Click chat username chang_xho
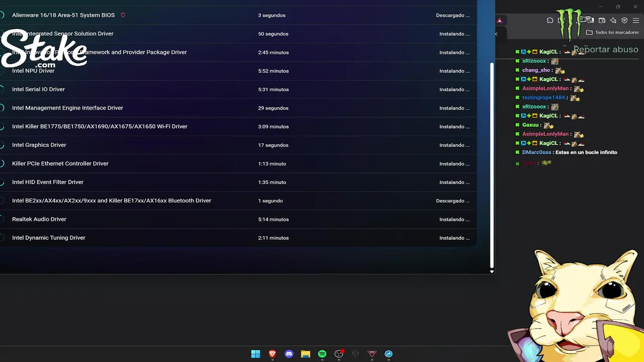 click(x=536, y=70)
